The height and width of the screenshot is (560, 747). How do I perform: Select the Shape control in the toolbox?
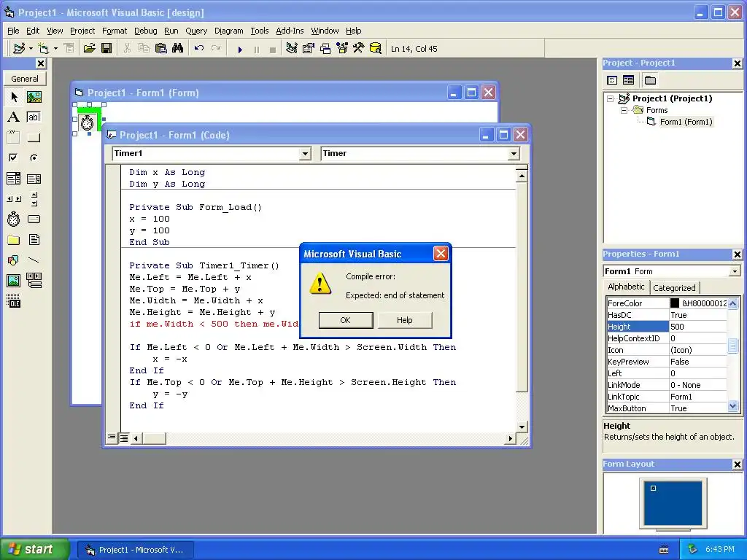(x=14, y=260)
